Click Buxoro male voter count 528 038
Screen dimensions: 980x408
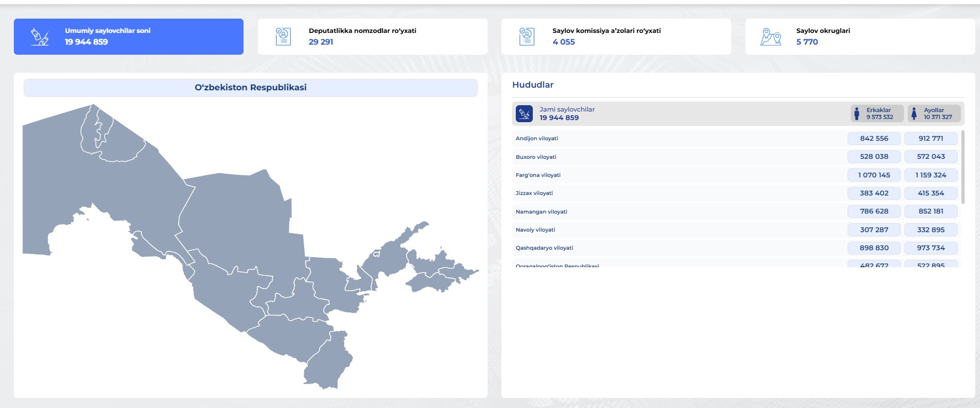click(x=874, y=157)
